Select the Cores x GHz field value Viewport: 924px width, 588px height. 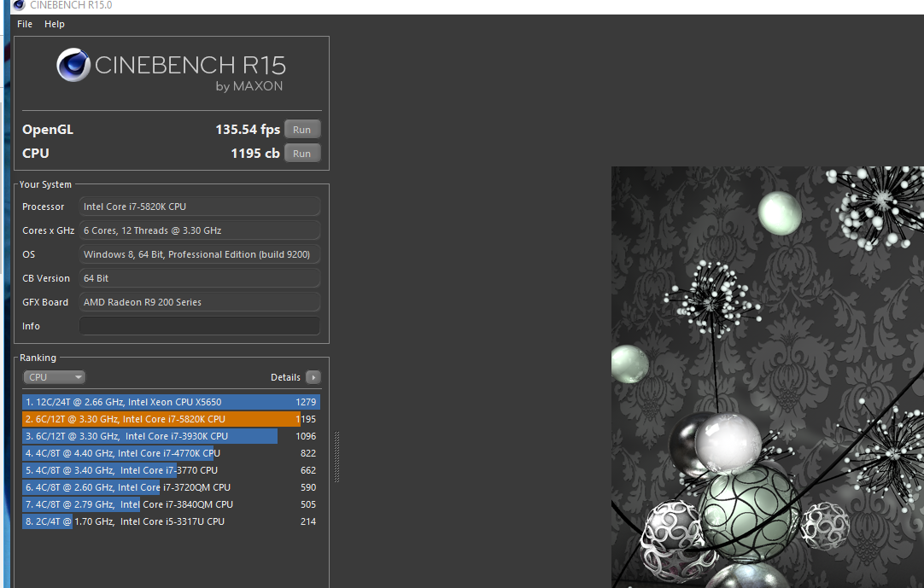pyautogui.click(x=200, y=230)
